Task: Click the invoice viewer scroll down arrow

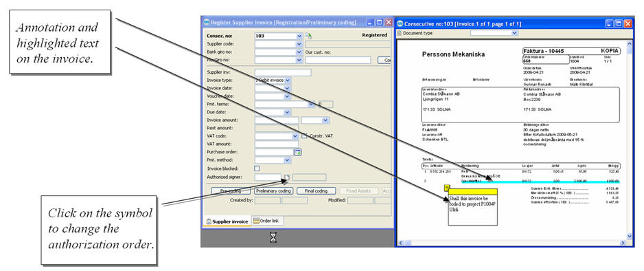Action: (x=629, y=236)
